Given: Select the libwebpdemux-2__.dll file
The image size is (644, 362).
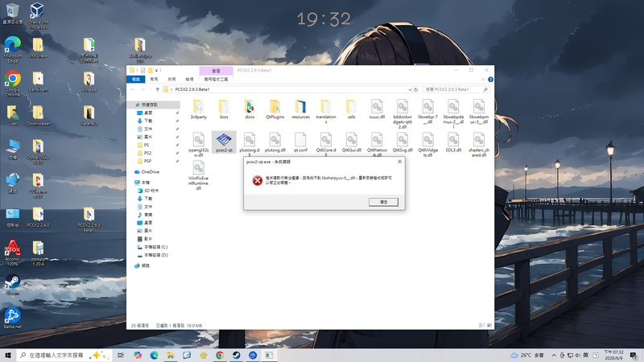Looking at the screenshot, I should click(x=453, y=114).
